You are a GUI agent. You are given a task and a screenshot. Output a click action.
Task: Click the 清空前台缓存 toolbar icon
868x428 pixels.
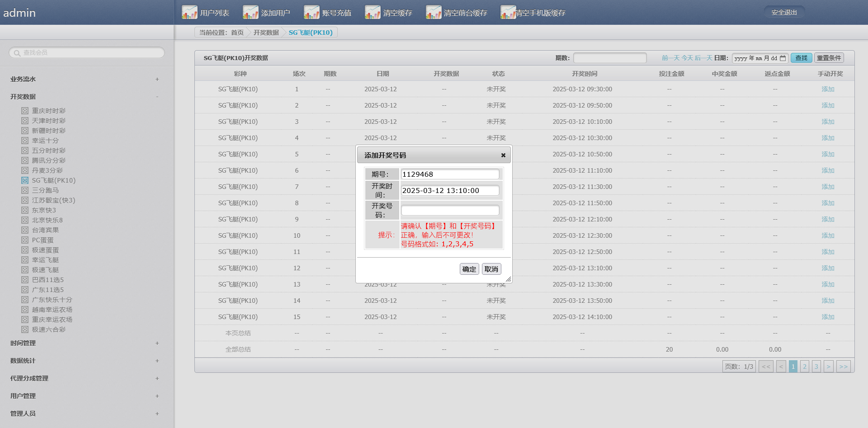tap(434, 12)
